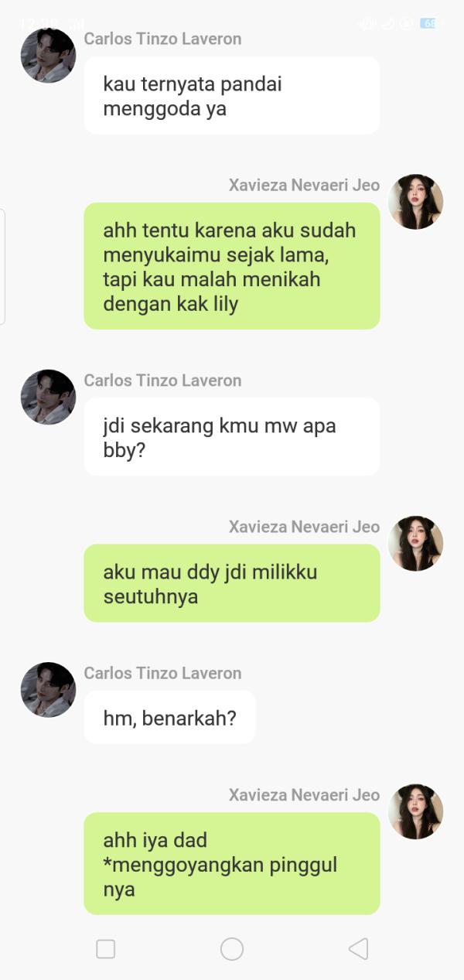This screenshot has height=980, width=464.
Task: Tap Carlos Tinzo Laveron name above first message
Action: coord(162,39)
